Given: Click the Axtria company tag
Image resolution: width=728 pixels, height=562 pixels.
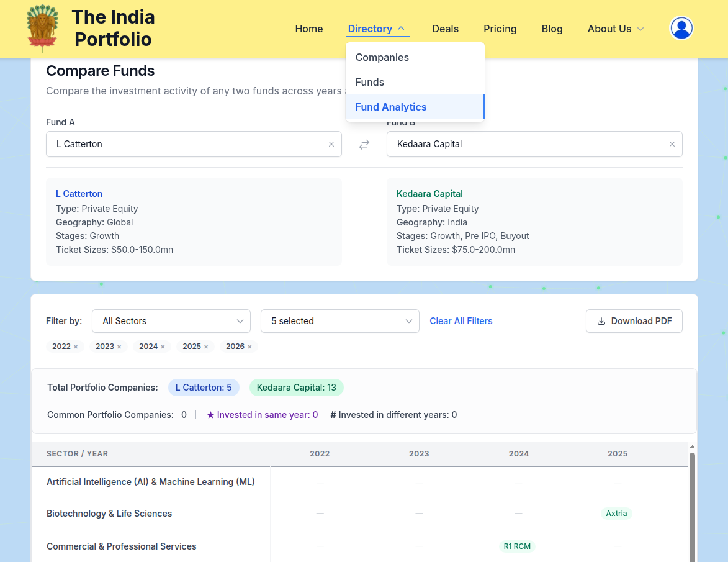Looking at the screenshot, I should pyautogui.click(x=616, y=513).
